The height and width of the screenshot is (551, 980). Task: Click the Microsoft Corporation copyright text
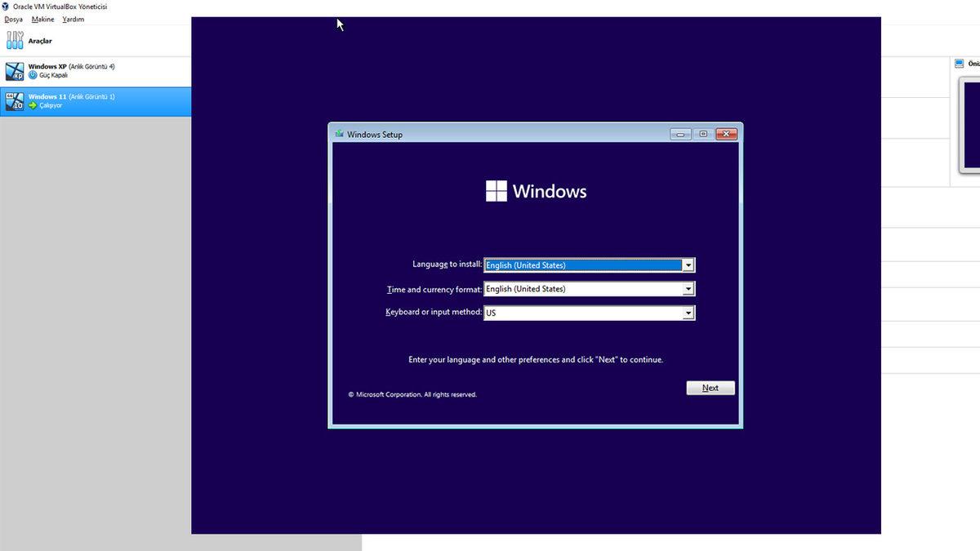coord(412,394)
